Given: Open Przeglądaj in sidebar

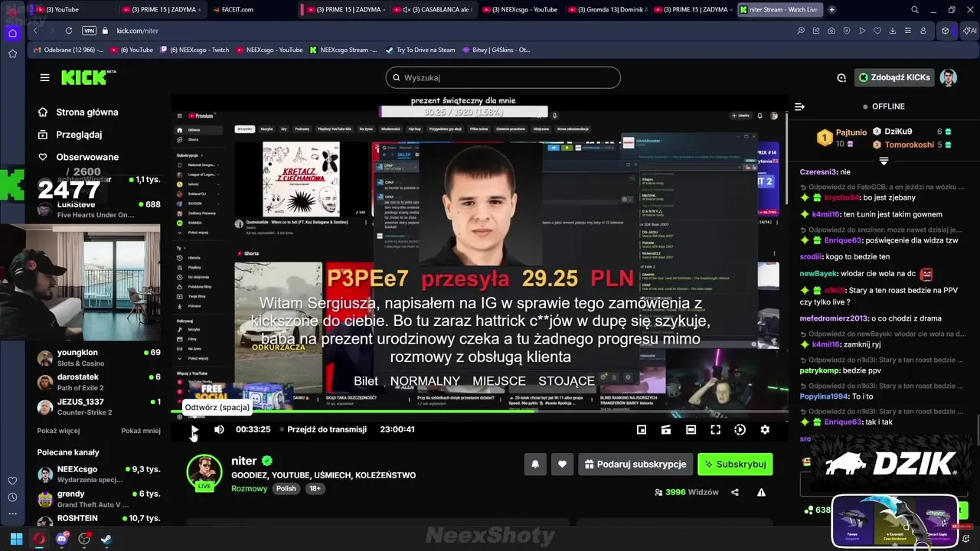Looking at the screenshot, I should (79, 134).
